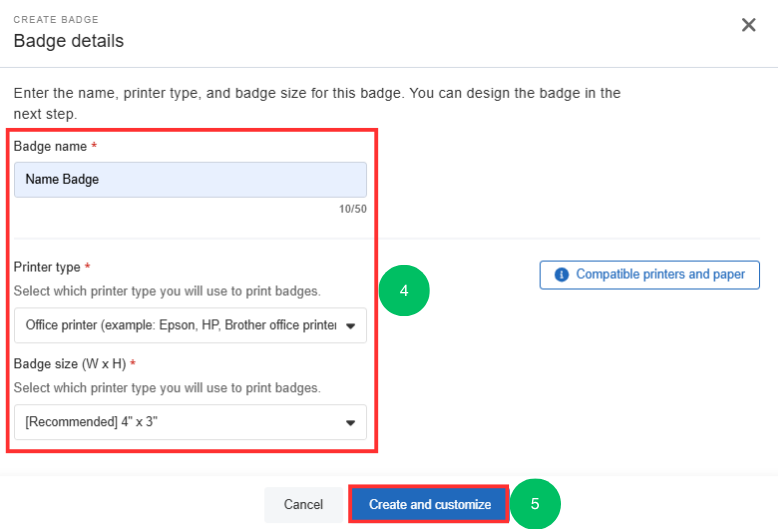Click the green step 4 circle marker
778x529 pixels.
[404, 290]
